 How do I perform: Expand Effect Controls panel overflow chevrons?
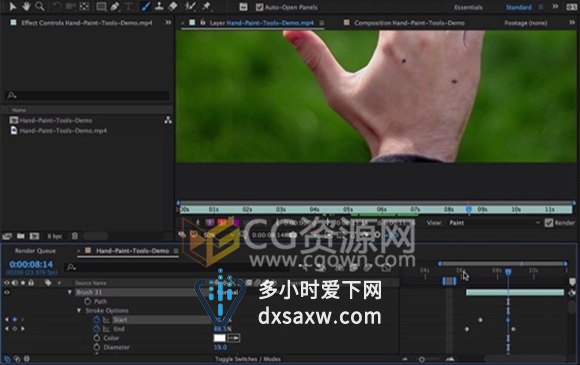[168, 23]
